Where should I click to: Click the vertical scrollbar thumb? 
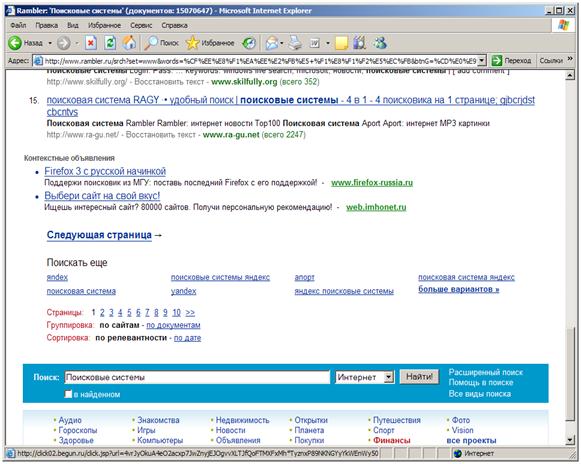click(570, 374)
